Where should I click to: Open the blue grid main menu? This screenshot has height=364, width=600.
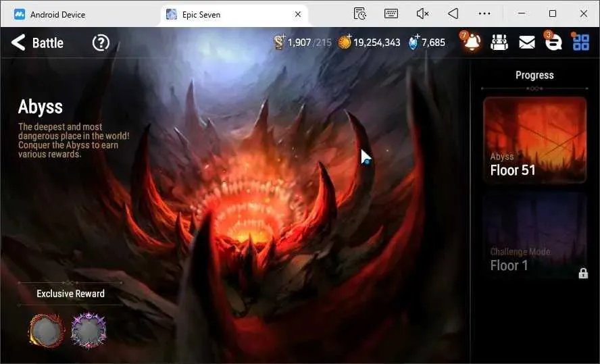[580, 42]
